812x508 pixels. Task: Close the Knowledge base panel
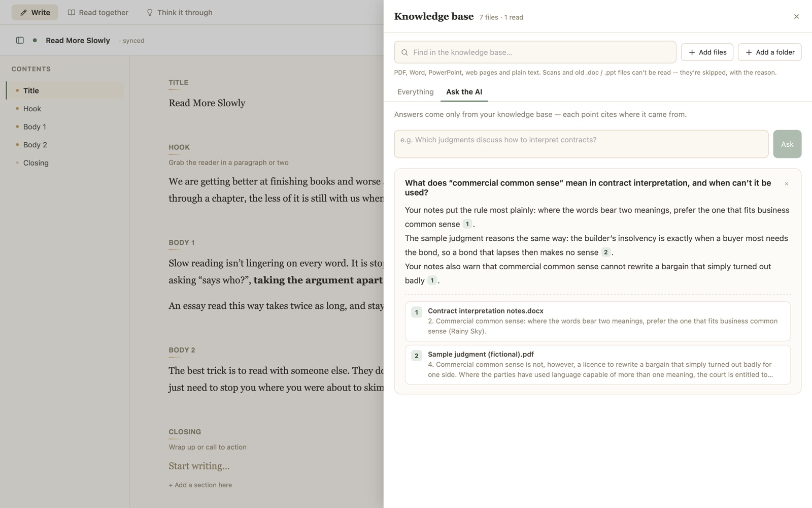(x=796, y=17)
